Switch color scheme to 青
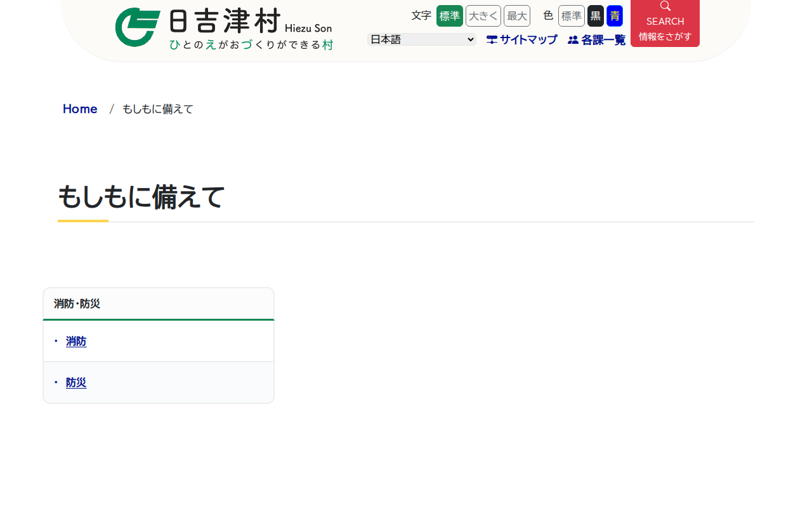Viewport: 812px width, 508px height. (x=615, y=16)
